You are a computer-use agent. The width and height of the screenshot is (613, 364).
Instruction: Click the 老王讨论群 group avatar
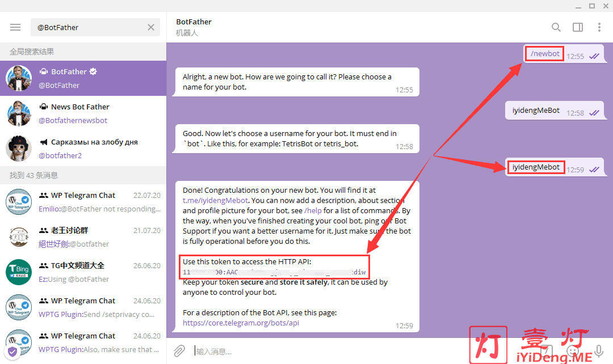[x=19, y=237]
